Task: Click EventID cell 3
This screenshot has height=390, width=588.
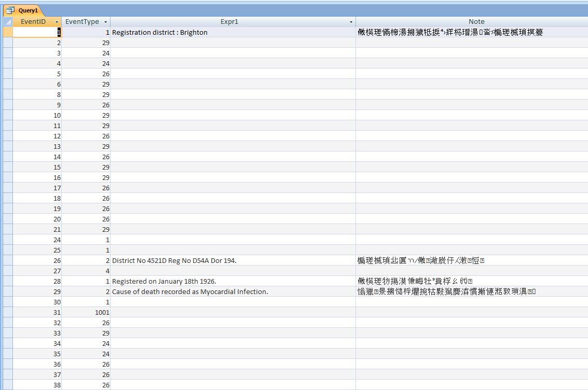Action: tap(37, 53)
